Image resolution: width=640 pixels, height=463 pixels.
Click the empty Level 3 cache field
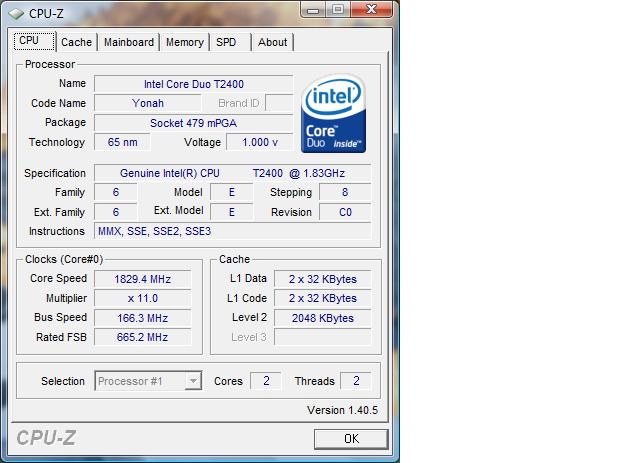coord(322,337)
